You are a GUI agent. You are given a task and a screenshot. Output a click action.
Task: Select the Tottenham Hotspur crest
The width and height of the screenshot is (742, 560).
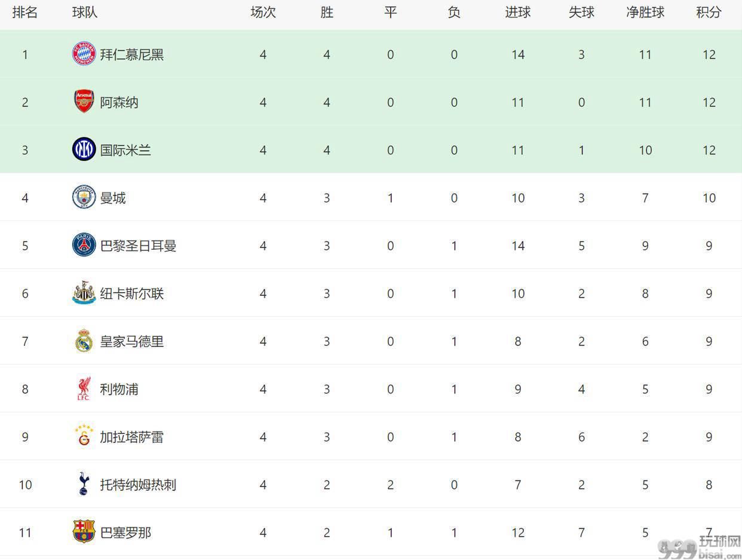click(x=84, y=484)
